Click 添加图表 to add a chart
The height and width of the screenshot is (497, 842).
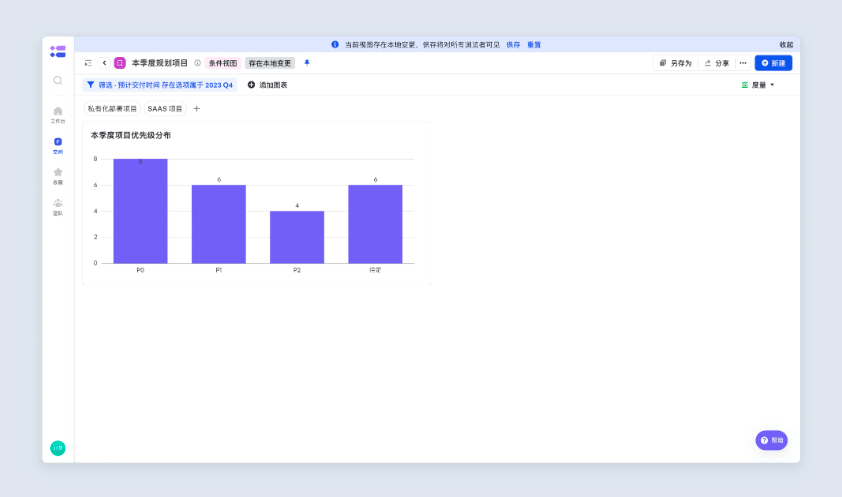(x=267, y=85)
